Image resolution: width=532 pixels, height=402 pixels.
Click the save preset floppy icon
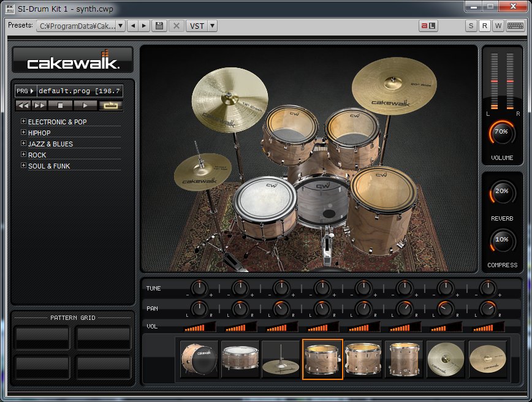click(x=159, y=26)
